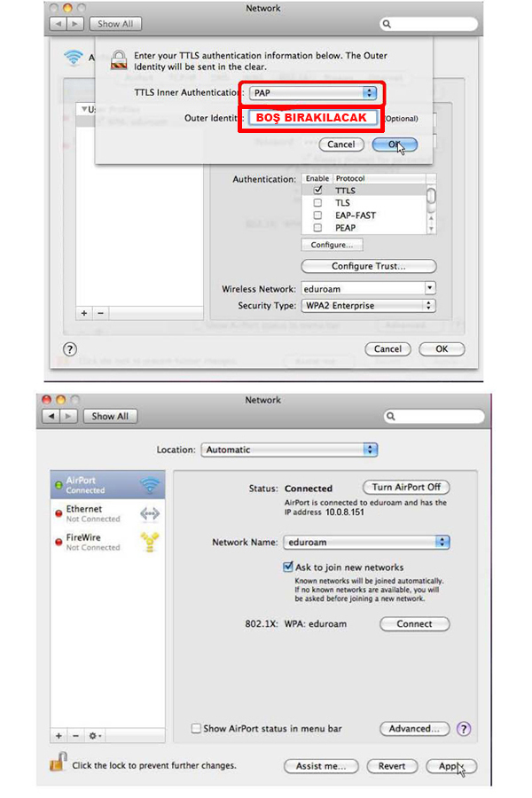This screenshot has height=798, width=532.
Task: Open the gear action menu below service list
Action: pos(95,736)
